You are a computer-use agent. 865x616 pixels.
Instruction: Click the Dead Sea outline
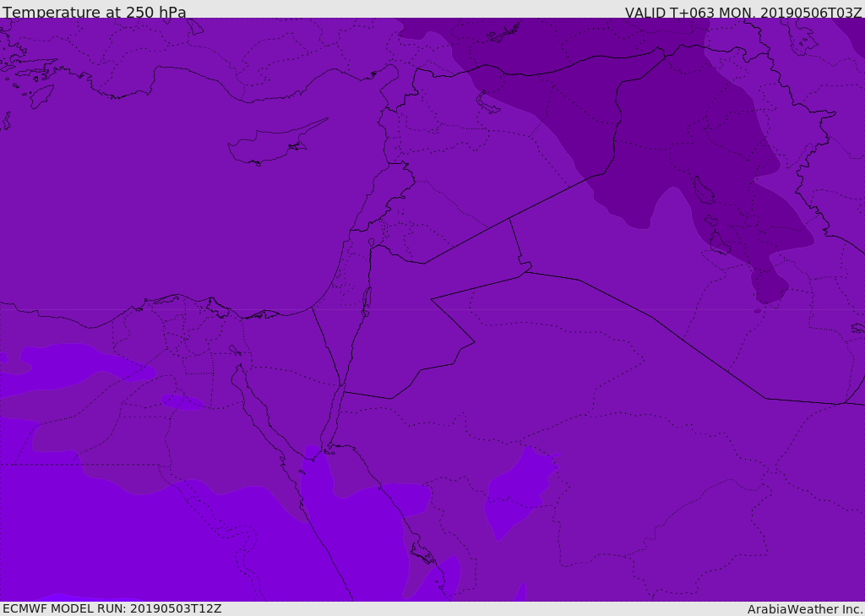[x=367, y=300]
